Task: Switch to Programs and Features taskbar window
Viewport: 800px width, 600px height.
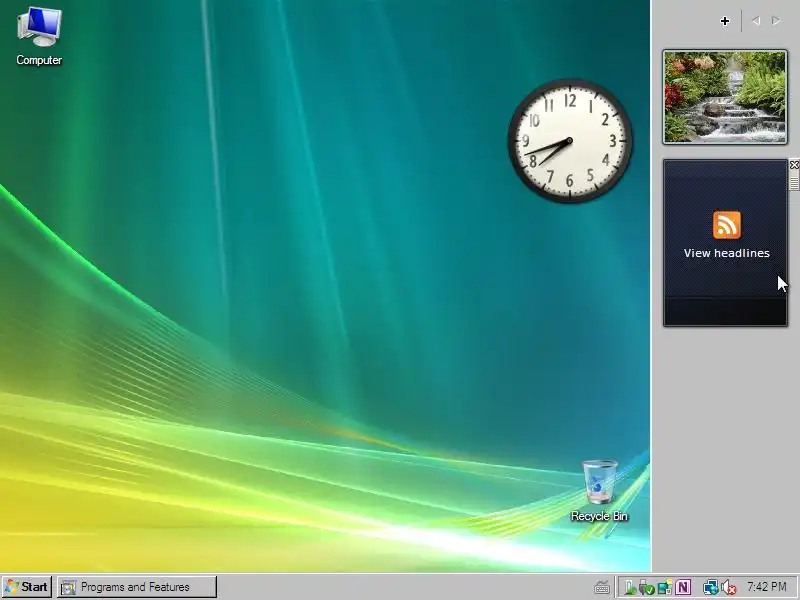Action: click(x=137, y=587)
